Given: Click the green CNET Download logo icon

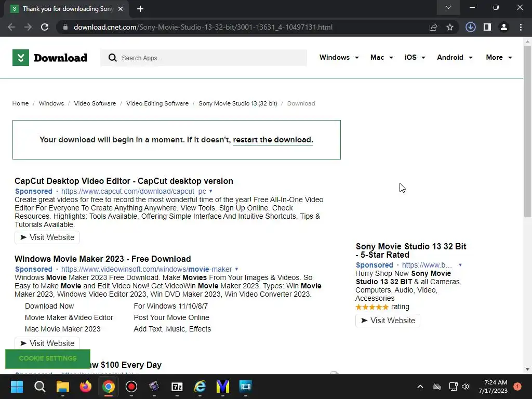Looking at the screenshot, I should (21, 58).
